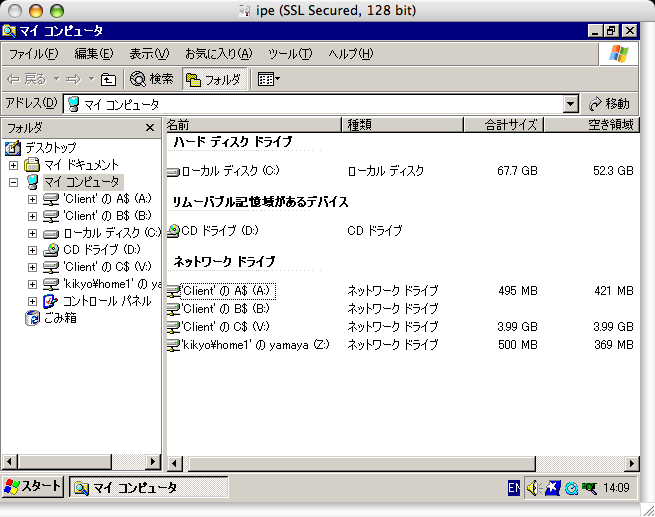Click the Windows flag logo throbber
655x517 pixels.
point(619,54)
